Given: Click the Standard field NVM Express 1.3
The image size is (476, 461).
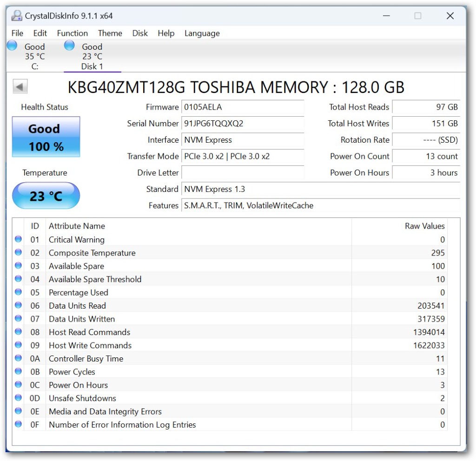Looking at the screenshot, I should click(x=321, y=189).
